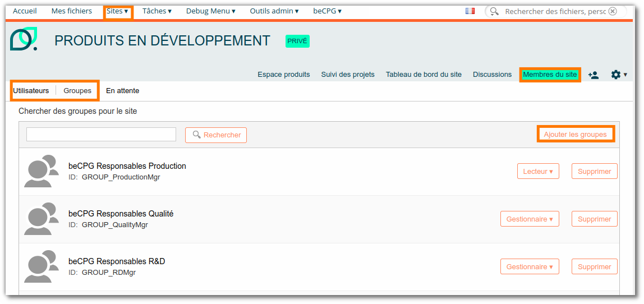
Task: Click the Rechercher button
Action: [216, 135]
